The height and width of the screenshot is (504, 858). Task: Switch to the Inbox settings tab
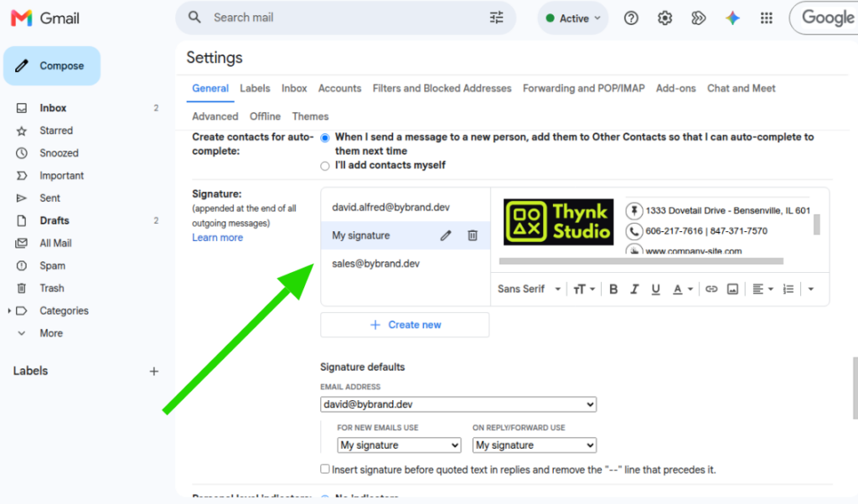tap(294, 89)
